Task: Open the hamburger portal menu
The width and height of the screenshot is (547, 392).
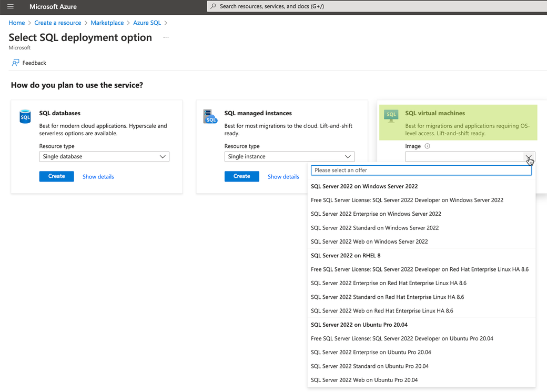Action: tap(11, 6)
